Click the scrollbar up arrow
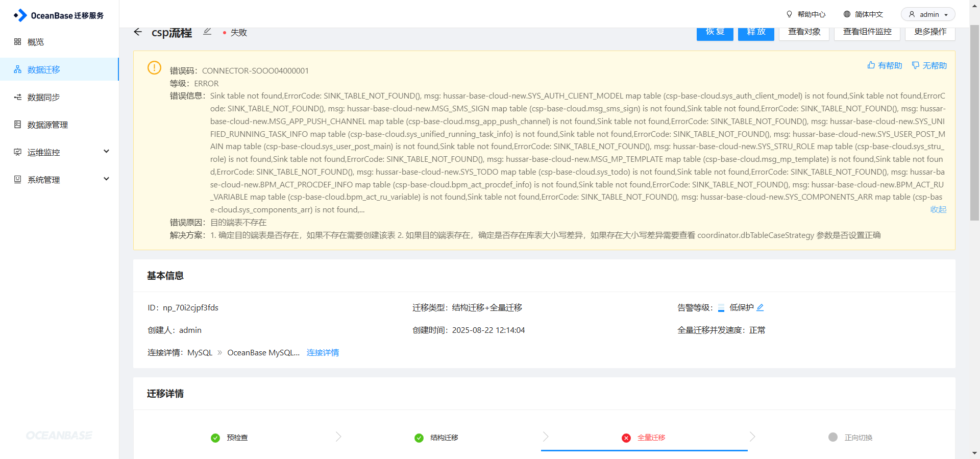 975,5
